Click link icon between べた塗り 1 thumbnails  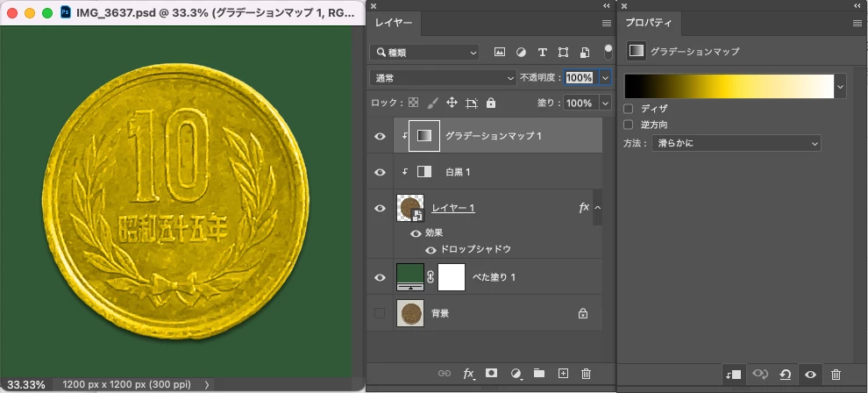(430, 277)
